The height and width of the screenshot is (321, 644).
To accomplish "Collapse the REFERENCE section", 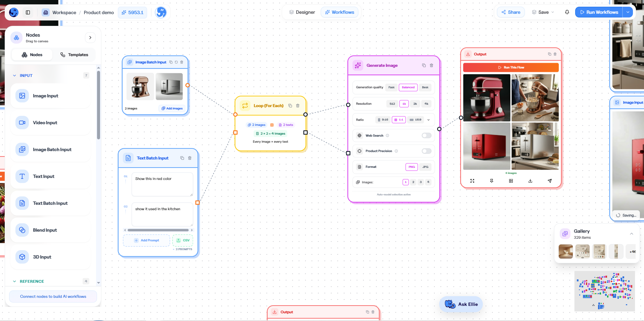I will coord(14,281).
